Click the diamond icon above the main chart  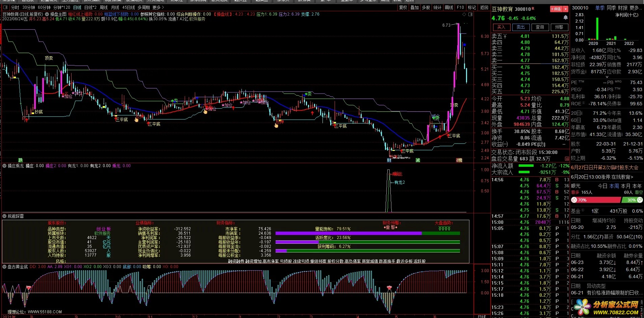(464, 14)
